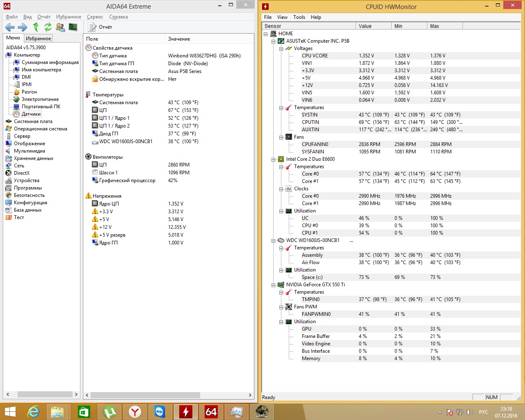Select the Датчики tree item

pyautogui.click(x=31, y=114)
